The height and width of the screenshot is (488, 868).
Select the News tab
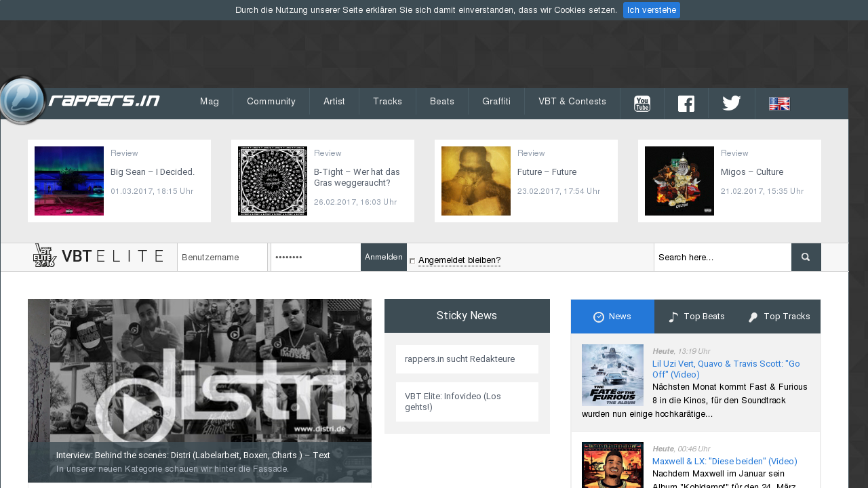pos(612,317)
